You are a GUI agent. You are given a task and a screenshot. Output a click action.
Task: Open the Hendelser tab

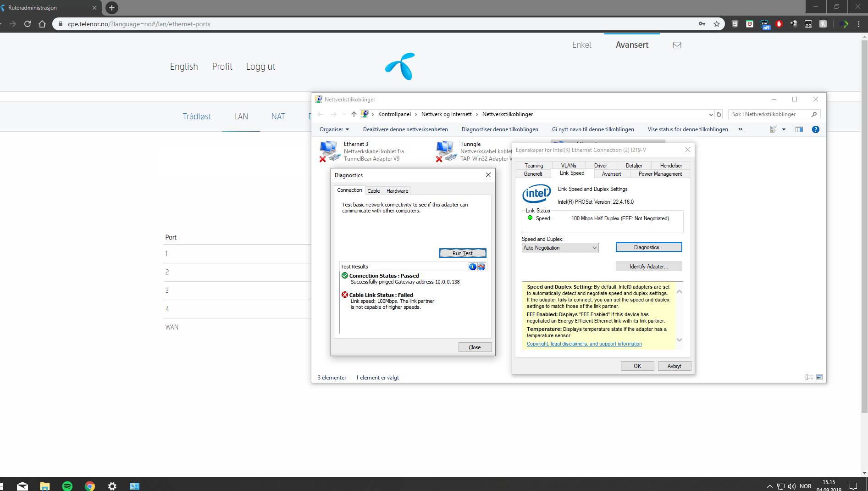(x=671, y=166)
